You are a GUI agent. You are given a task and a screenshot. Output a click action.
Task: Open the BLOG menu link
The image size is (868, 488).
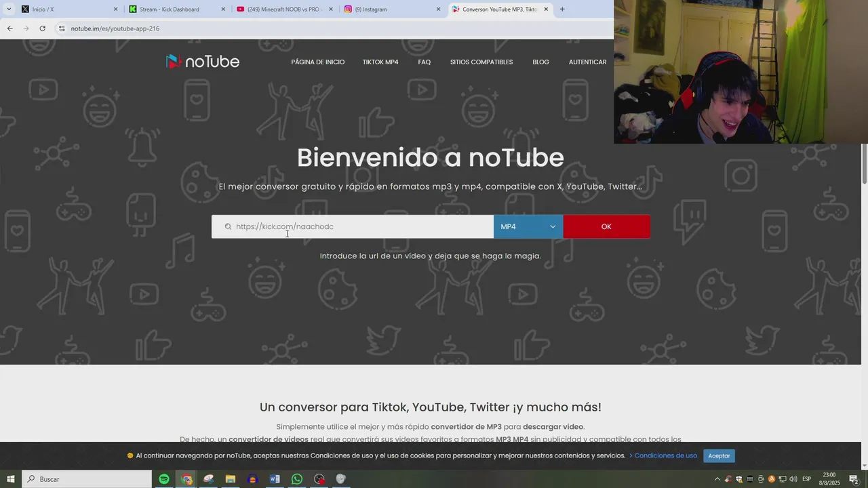(540, 62)
